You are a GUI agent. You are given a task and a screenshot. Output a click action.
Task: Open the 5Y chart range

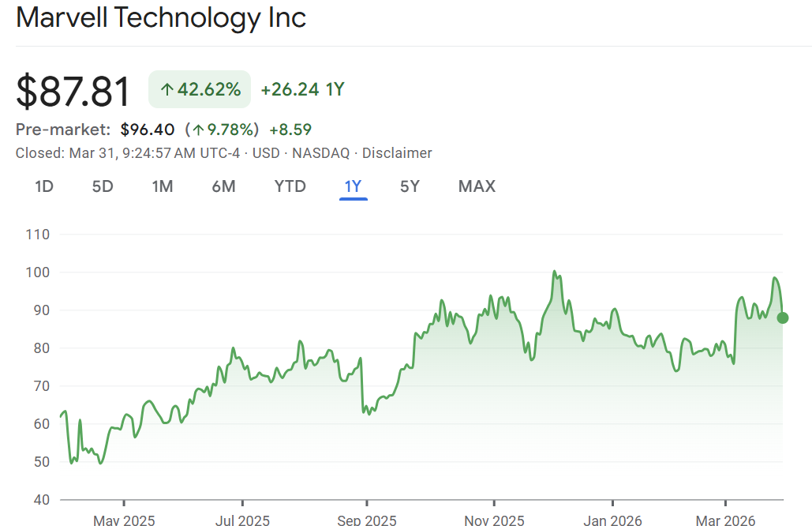pyautogui.click(x=410, y=186)
